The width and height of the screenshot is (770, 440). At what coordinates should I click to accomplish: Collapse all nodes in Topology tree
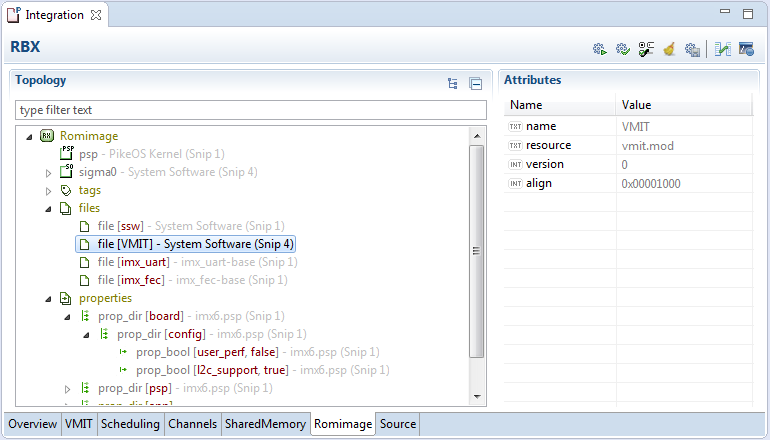pos(475,84)
